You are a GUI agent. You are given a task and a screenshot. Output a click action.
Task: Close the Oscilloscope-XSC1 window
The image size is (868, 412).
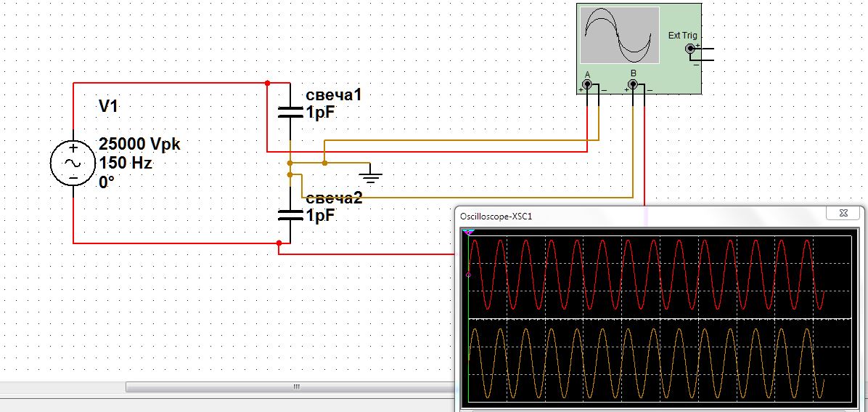tap(843, 214)
